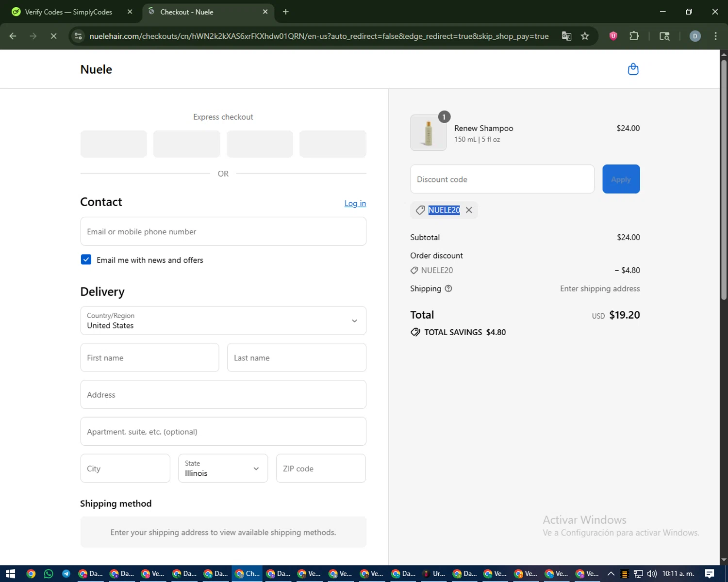Open the shopping bag cart icon
This screenshot has height=582, width=728.
click(x=633, y=69)
